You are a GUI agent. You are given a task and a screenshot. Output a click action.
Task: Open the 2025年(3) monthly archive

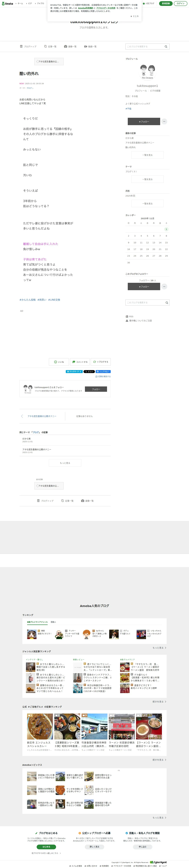pyautogui.click(x=130, y=196)
